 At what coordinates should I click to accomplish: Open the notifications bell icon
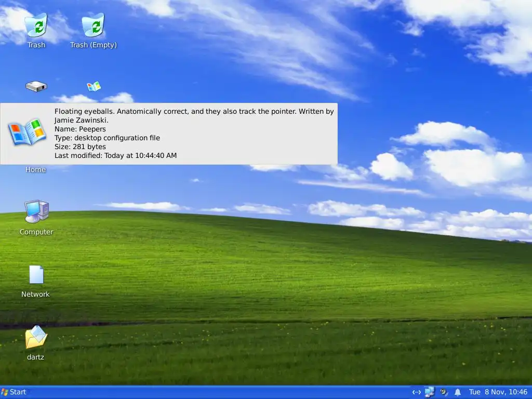[457, 392]
